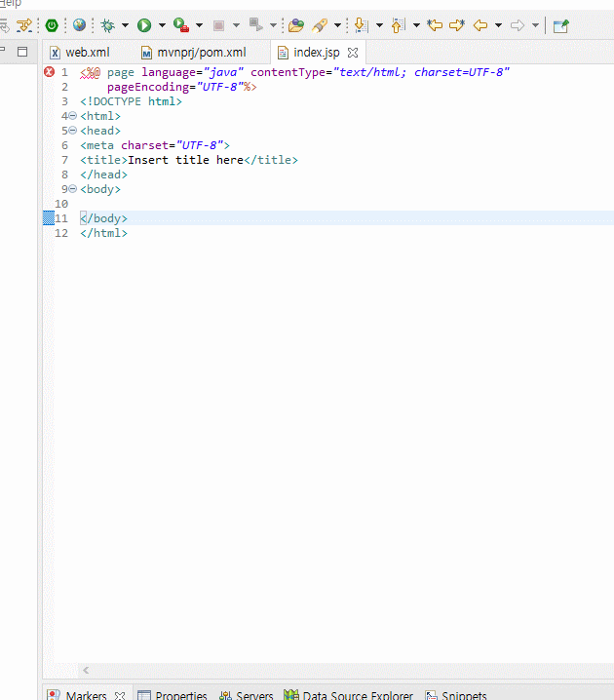
Task: Click the "</html>" closing tag on line 12
Action: coord(103,233)
